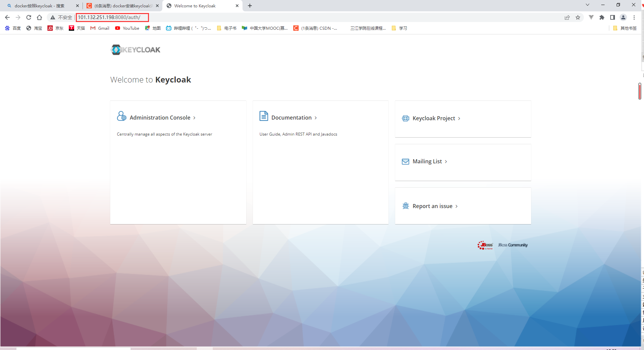This screenshot has height=350, width=644.
Task: Click the JBoss Community link
Action: [513, 245]
